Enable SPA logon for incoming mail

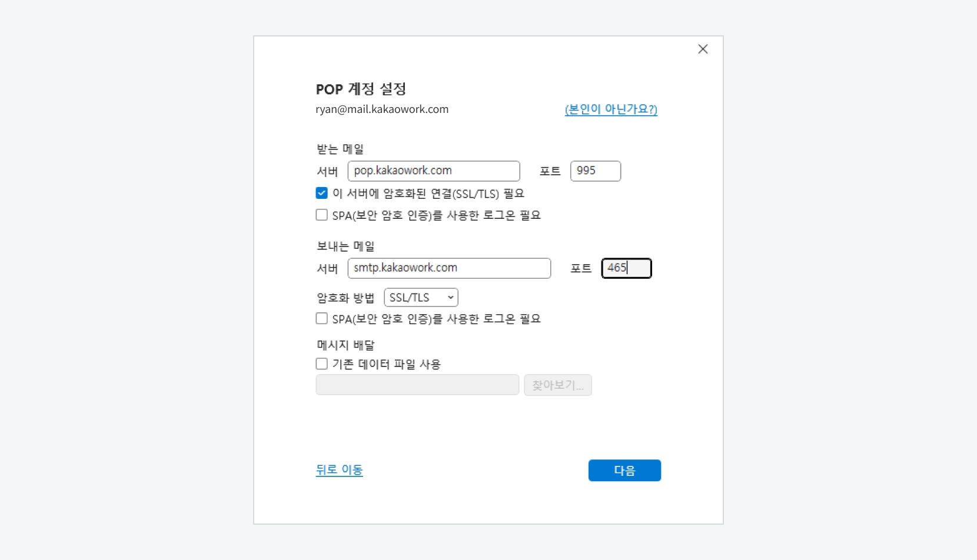click(x=322, y=215)
